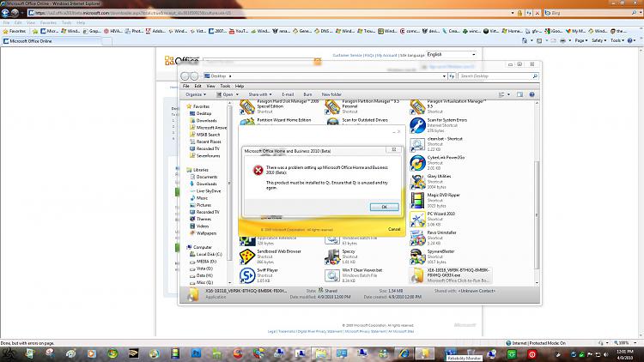
Task: Select the Glary Utilities shortcut icon
Action: pos(417,182)
